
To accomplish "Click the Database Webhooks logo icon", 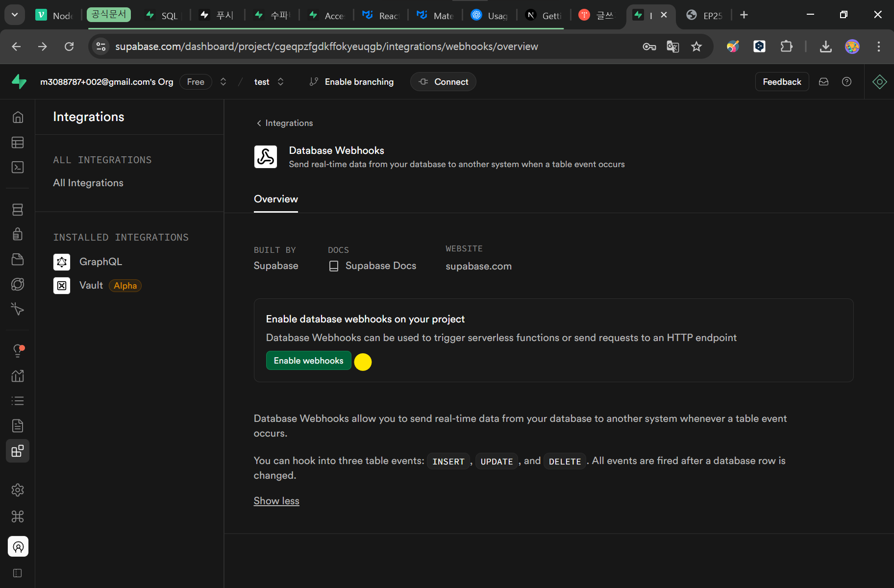I will click(266, 157).
